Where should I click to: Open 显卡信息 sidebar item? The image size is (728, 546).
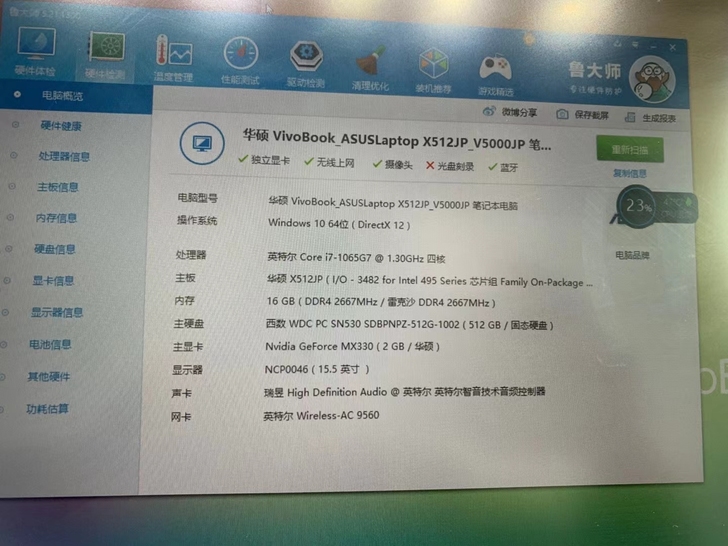53,280
